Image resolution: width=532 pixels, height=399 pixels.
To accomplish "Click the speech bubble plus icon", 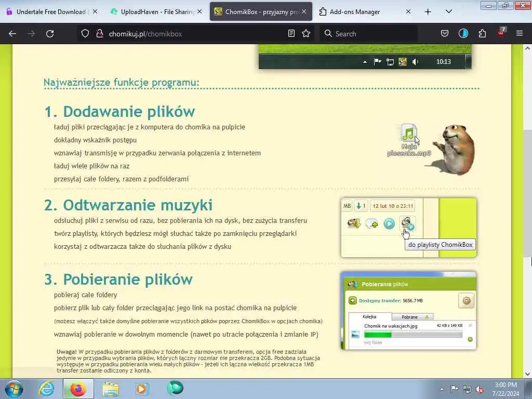I will pos(372,224).
